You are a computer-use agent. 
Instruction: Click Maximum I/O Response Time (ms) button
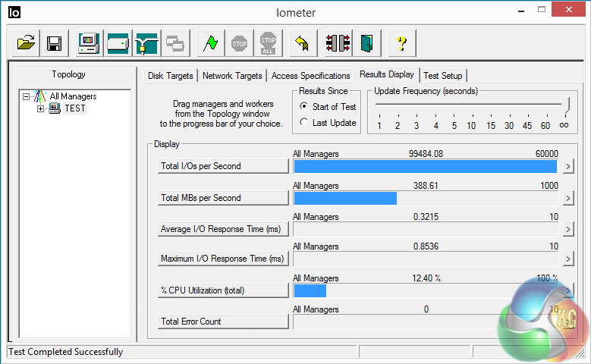[x=223, y=259]
